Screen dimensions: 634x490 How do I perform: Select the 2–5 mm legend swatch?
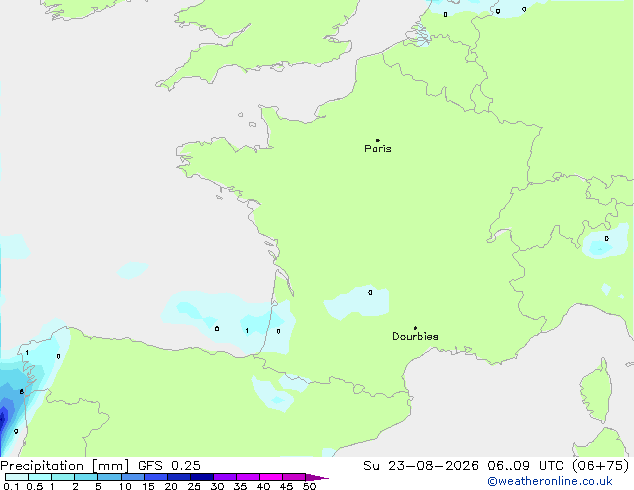[x=86, y=477]
